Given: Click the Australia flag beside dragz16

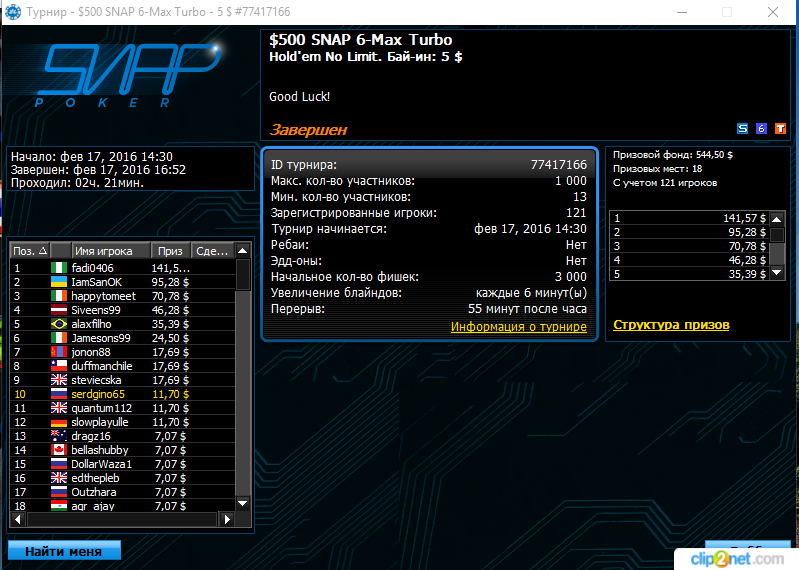Looking at the screenshot, I should pyautogui.click(x=59, y=436).
